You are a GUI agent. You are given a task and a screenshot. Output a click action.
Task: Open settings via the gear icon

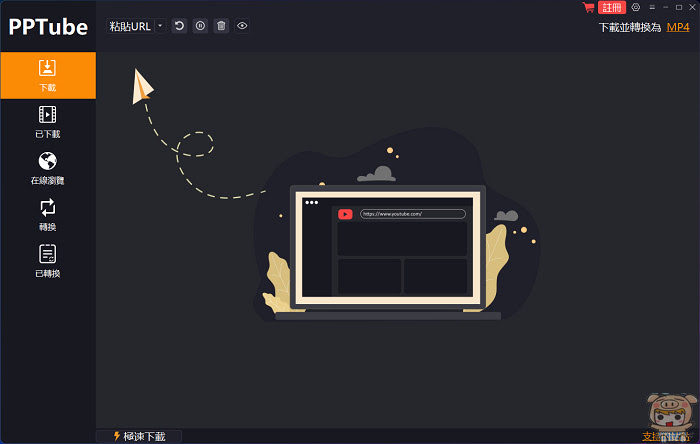636,7
